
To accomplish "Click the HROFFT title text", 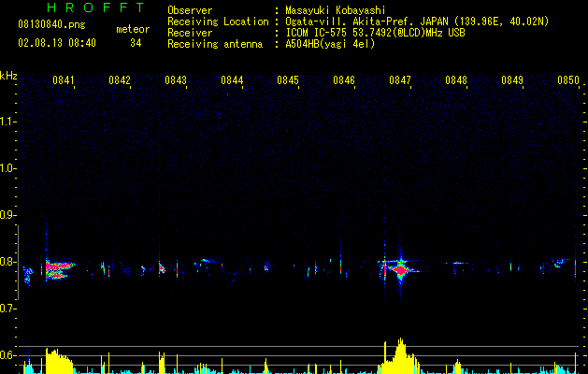I will [96, 7].
